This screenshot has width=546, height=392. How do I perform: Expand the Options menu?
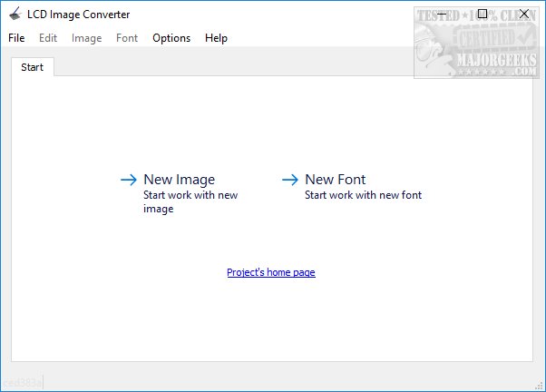pyautogui.click(x=171, y=38)
